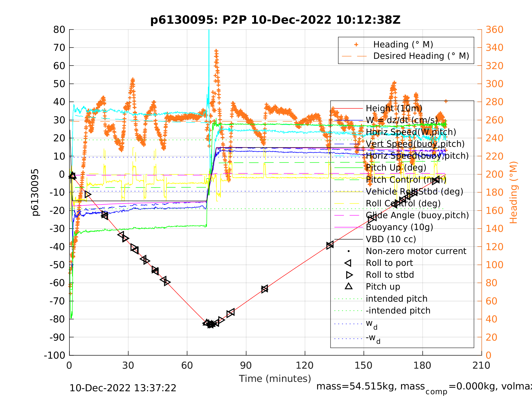Click the Pitch Control (mm) legend label

[x=406, y=180]
